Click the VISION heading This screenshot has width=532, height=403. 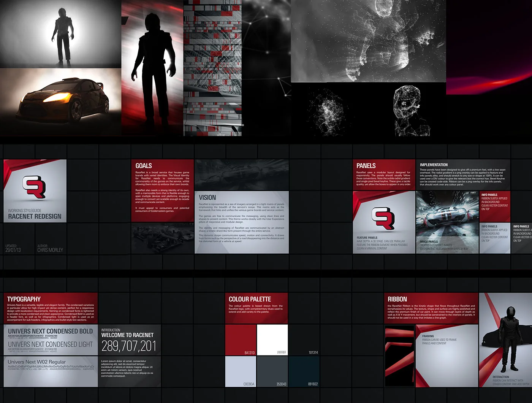pos(207,198)
